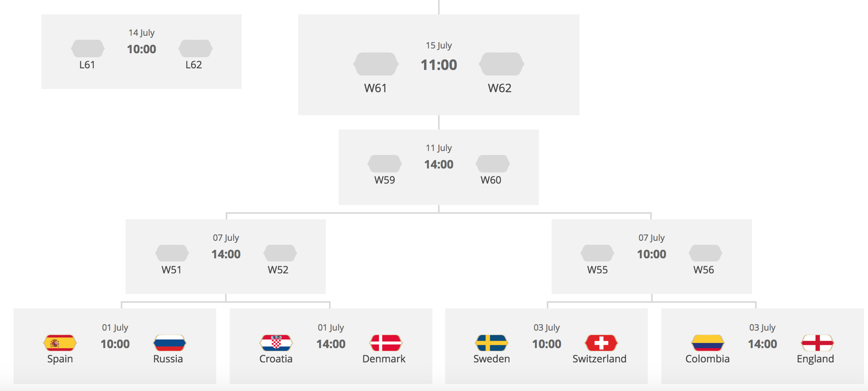Click the Spain flag icon
868x391 pixels.
(x=60, y=343)
